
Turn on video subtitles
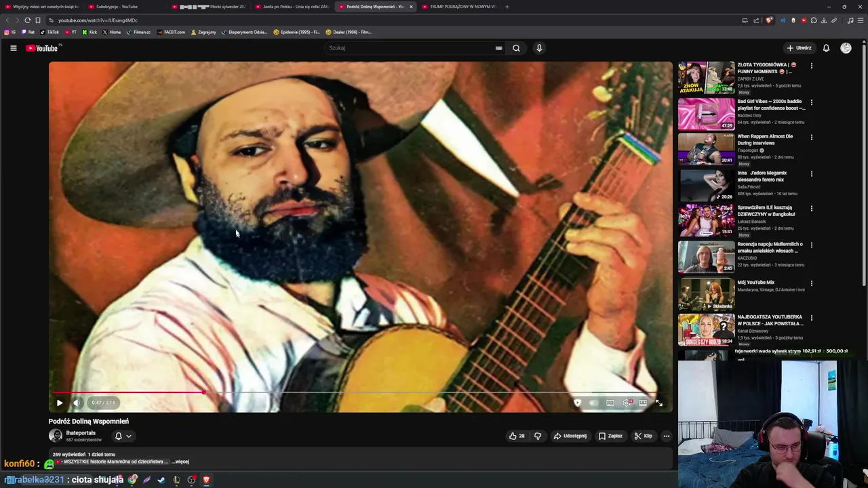point(610,403)
